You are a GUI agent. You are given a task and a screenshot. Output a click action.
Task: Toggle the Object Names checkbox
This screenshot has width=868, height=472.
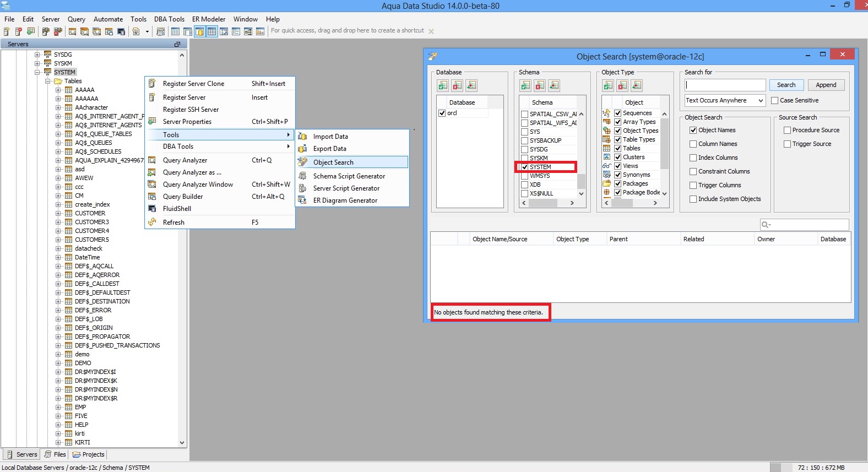(693, 130)
